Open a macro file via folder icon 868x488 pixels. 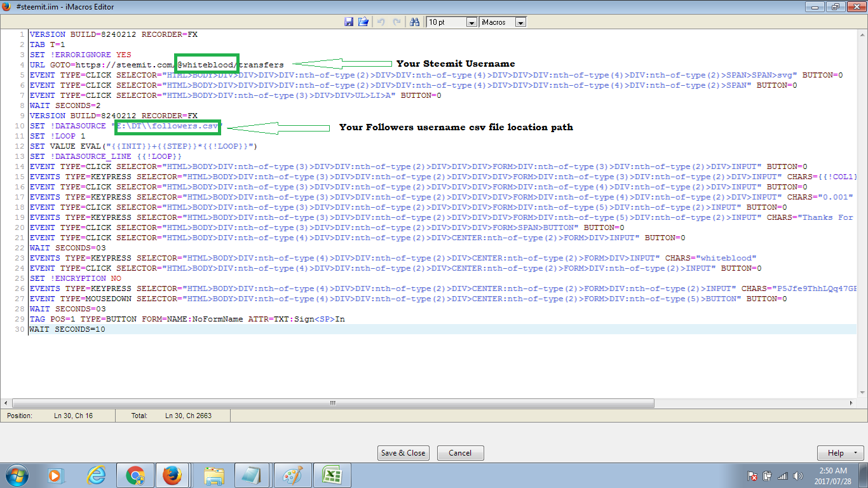pos(363,22)
